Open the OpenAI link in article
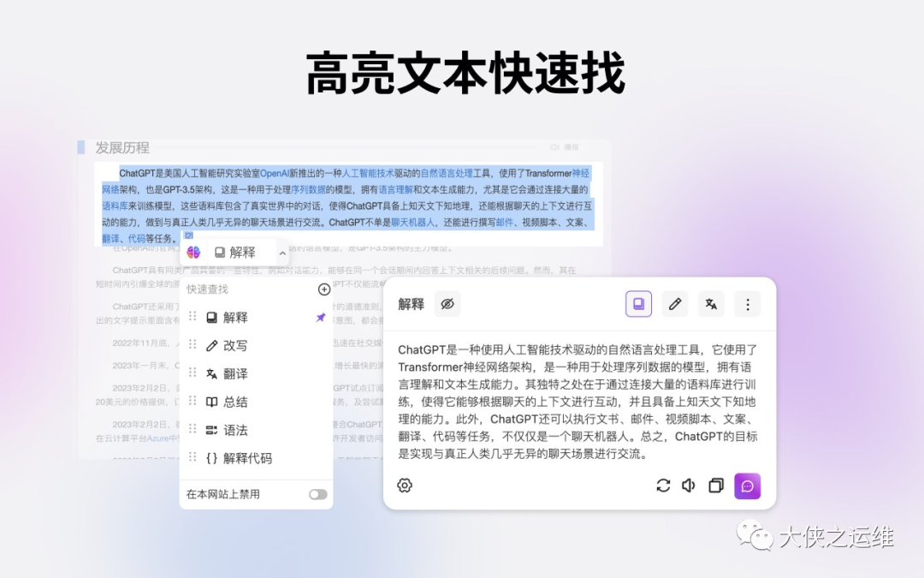 pyautogui.click(x=275, y=173)
